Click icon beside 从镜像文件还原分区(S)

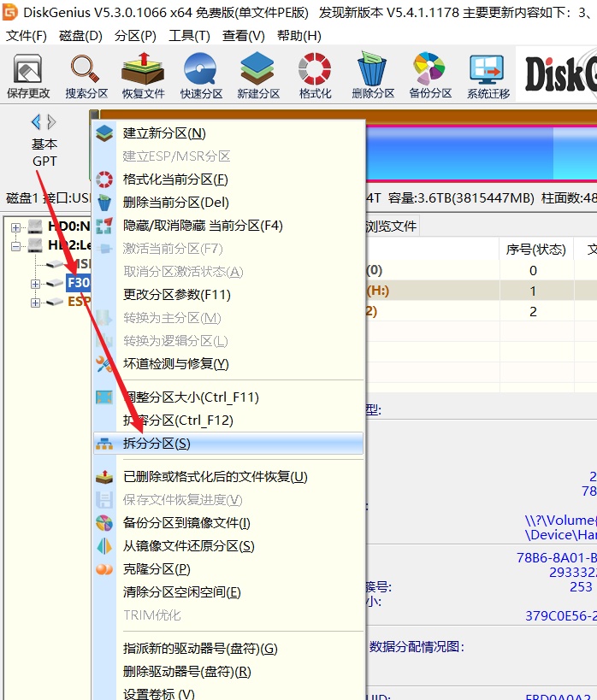[104, 546]
